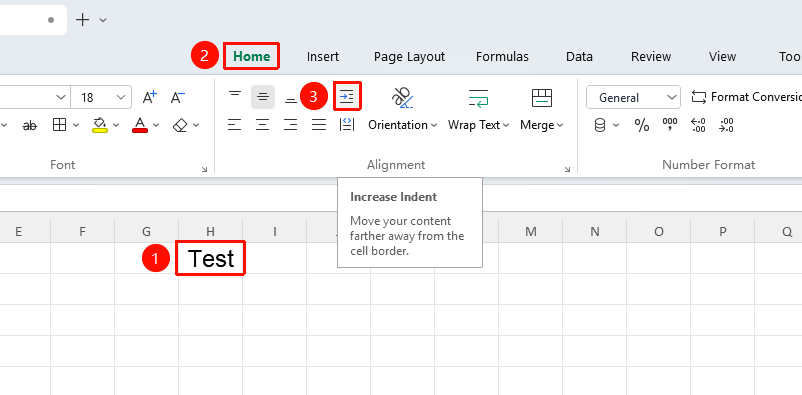
Task: Apply the red font color
Action: 140,125
